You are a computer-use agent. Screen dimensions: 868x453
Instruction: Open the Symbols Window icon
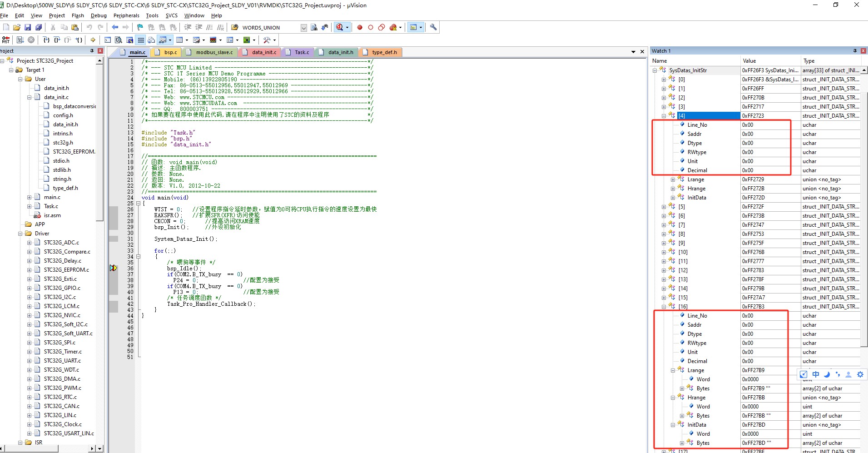coord(129,40)
